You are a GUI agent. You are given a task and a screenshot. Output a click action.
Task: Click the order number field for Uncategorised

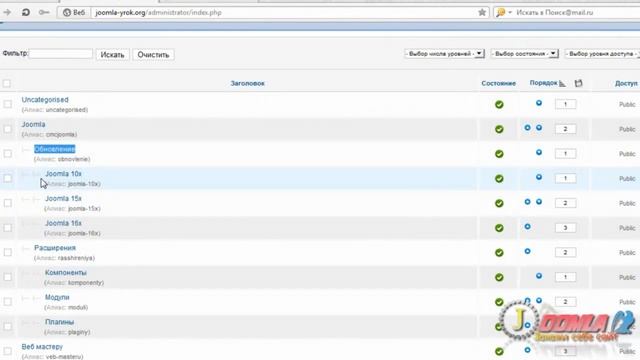coord(565,104)
